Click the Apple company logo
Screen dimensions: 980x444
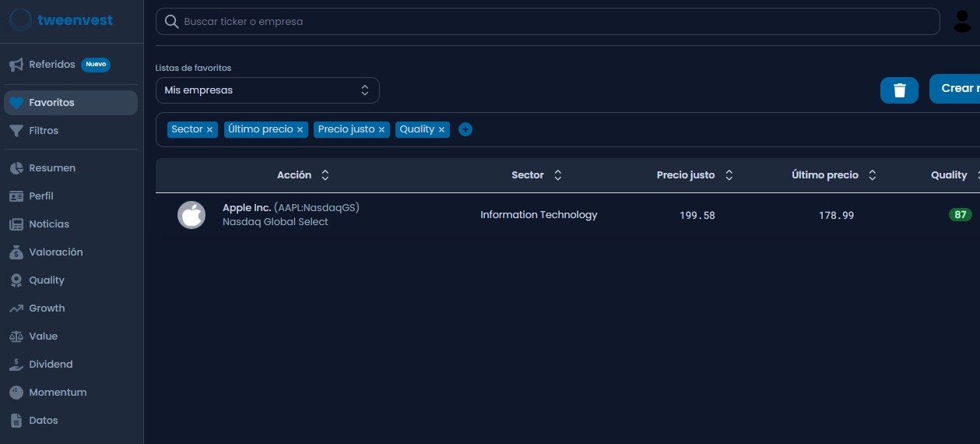(191, 215)
